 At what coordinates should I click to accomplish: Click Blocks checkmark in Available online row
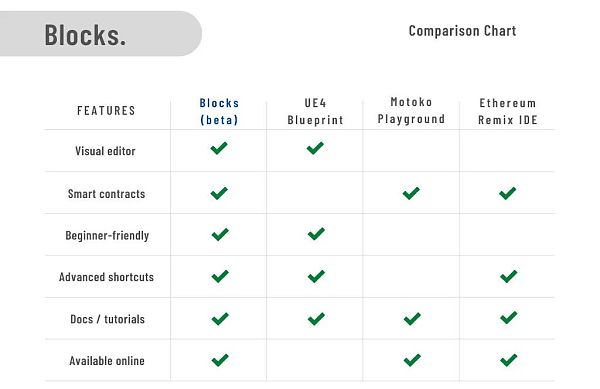point(220,360)
